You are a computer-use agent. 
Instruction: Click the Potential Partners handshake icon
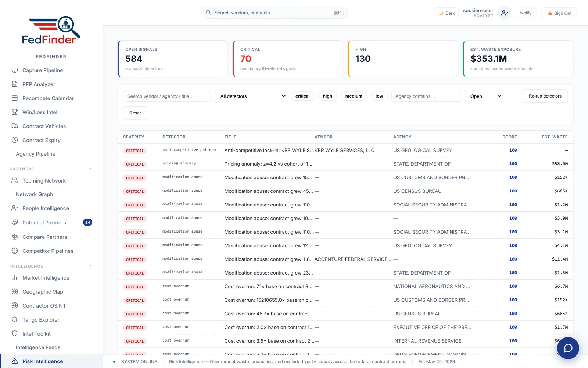(x=15, y=222)
